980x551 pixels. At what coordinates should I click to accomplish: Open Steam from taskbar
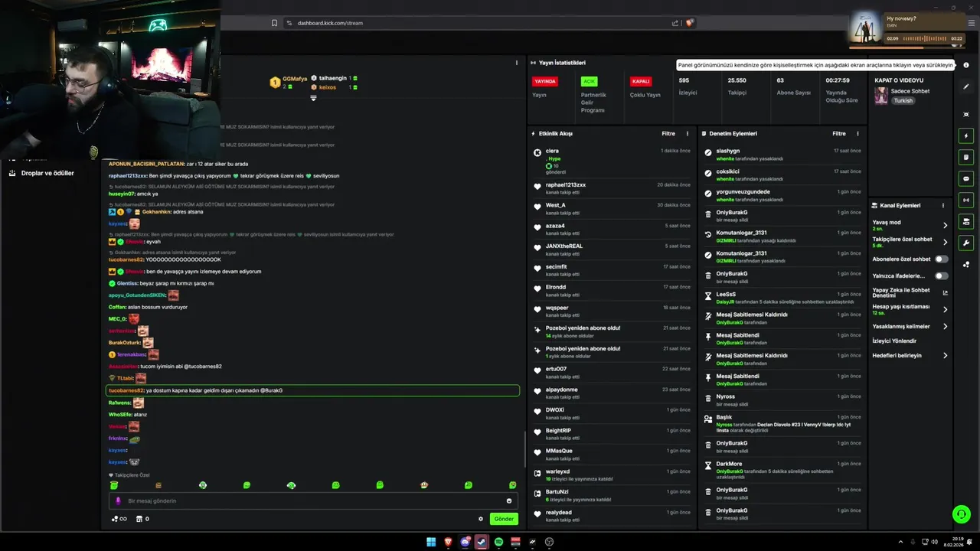482,542
